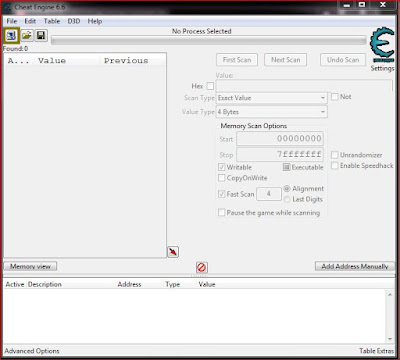Click the First Scan button
This screenshot has width=400, height=360.
pyautogui.click(x=237, y=60)
